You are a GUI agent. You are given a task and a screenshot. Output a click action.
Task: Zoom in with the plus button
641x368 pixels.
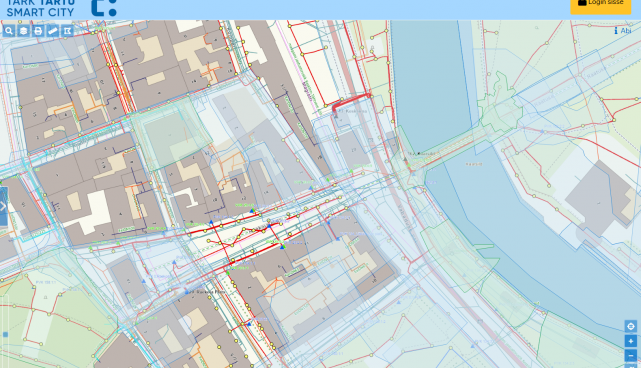631,341
